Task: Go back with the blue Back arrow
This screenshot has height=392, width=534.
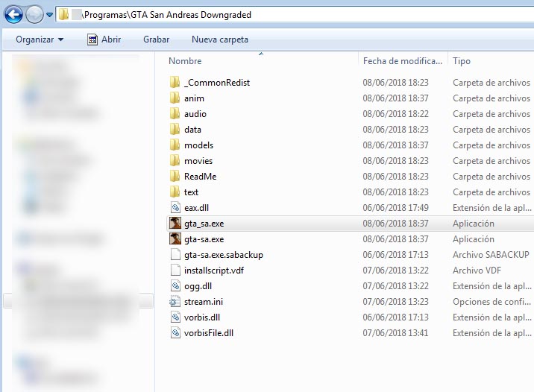Action: pos(13,15)
